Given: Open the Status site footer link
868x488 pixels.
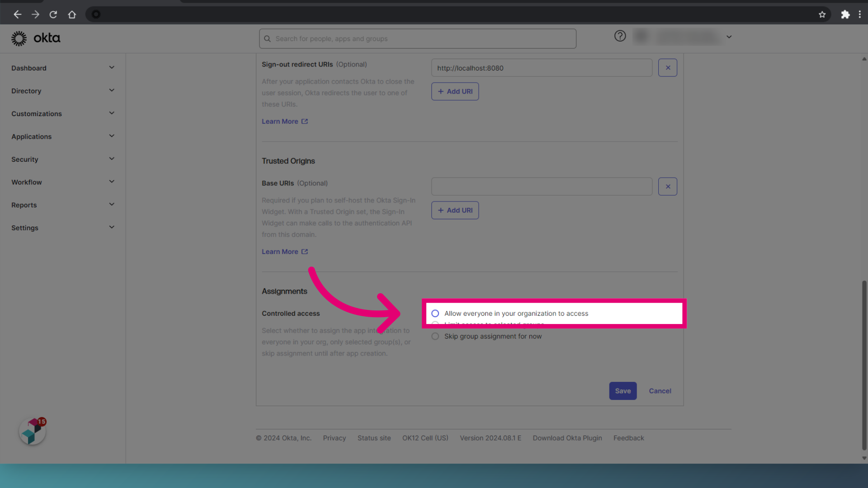Looking at the screenshot, I should click(x=374, y=438).
